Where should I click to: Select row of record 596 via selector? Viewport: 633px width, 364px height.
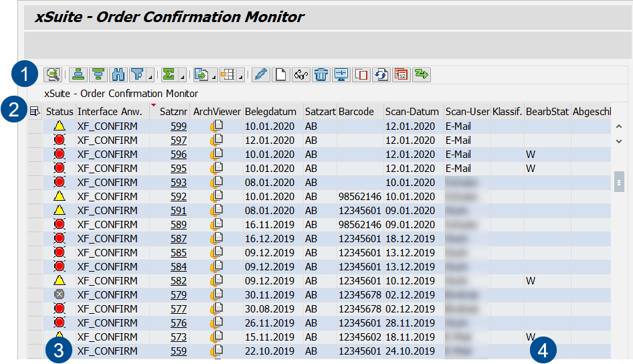(35, 155)
